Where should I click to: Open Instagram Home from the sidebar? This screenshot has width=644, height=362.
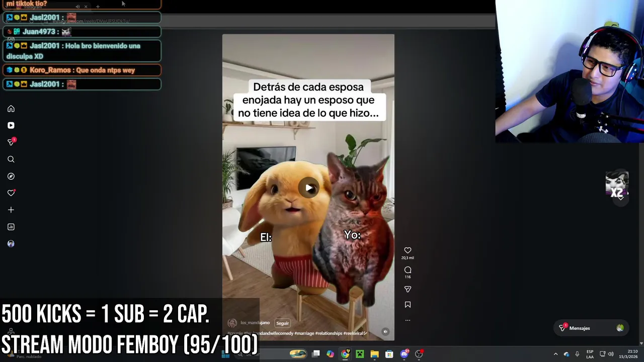coord(11,109)
